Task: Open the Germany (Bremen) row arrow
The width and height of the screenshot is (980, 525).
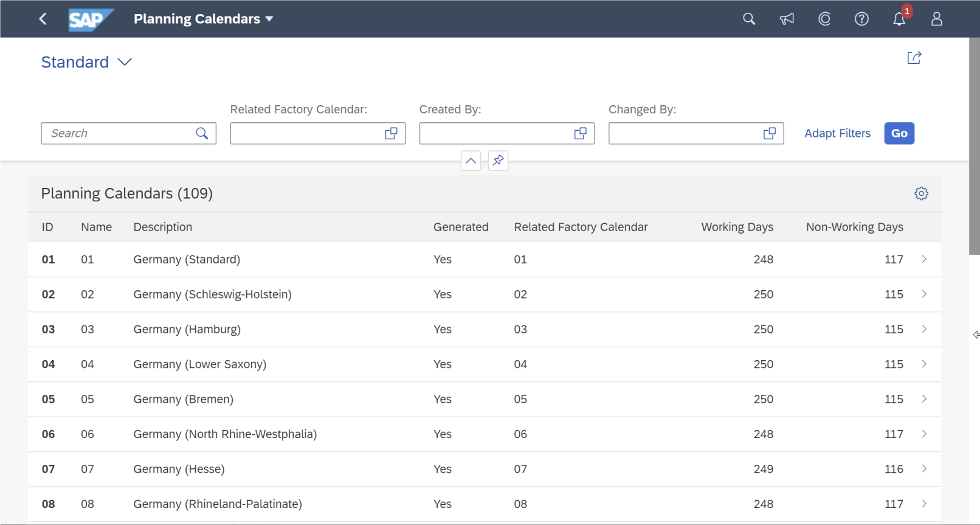Action: click(x=924, y=399)
